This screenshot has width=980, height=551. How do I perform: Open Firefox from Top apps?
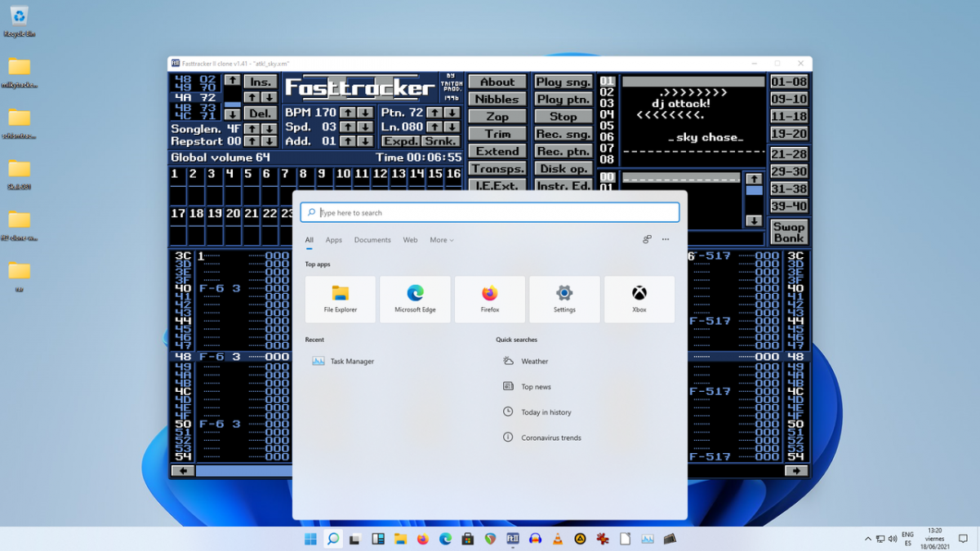point(490,299)
